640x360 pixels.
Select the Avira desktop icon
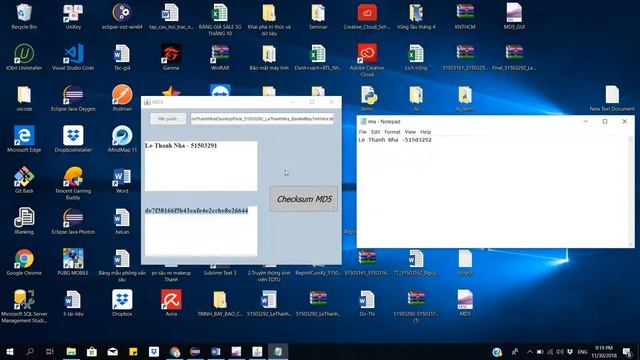click(171, 303)
